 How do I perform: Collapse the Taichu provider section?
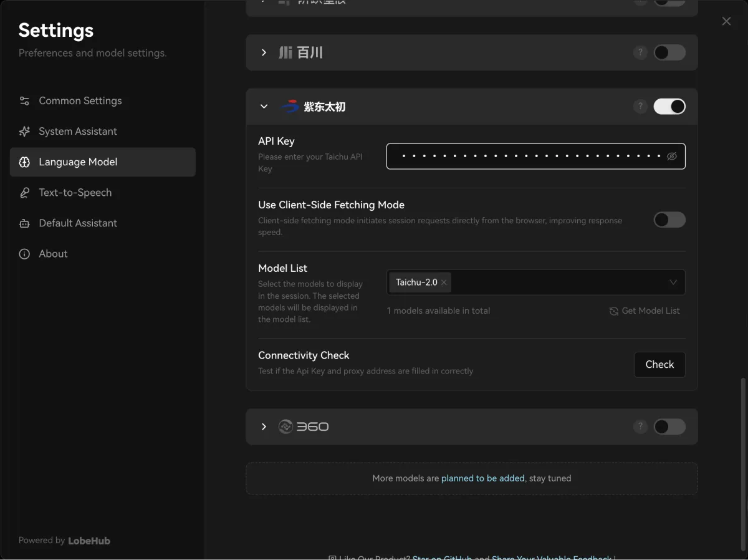[x=264, y=107]
